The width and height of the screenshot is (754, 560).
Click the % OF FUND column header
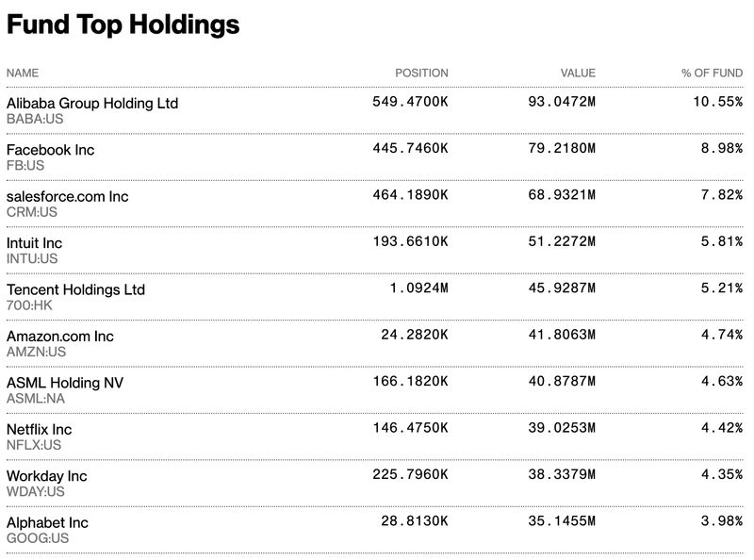(712, 73)
